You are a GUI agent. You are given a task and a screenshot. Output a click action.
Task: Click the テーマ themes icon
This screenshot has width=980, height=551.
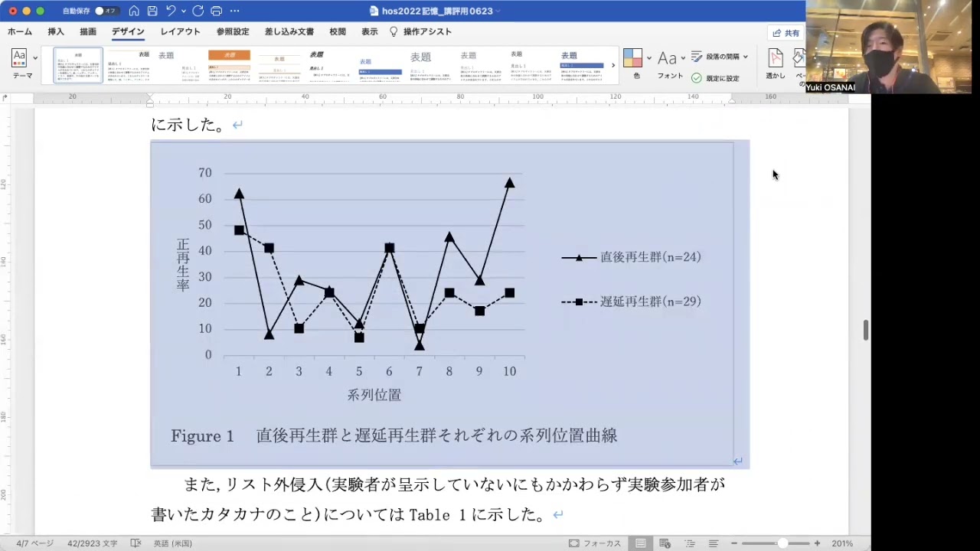click(x=19, y=58)
